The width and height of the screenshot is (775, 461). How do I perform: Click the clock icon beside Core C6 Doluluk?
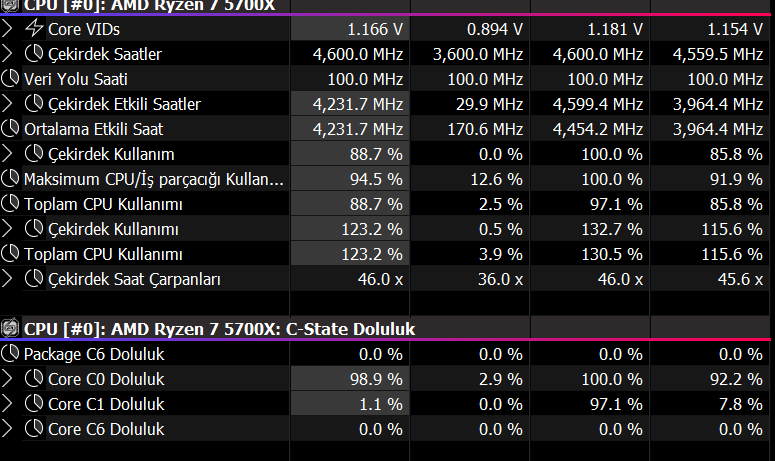pyautogui.click(x=34, y=428)
